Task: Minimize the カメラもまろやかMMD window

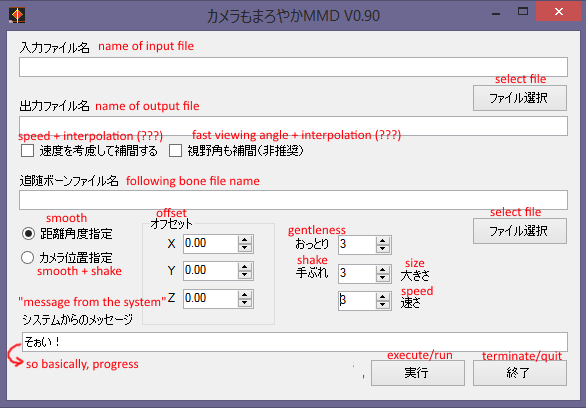Action: pyautogui.click(x=496, y=13)
